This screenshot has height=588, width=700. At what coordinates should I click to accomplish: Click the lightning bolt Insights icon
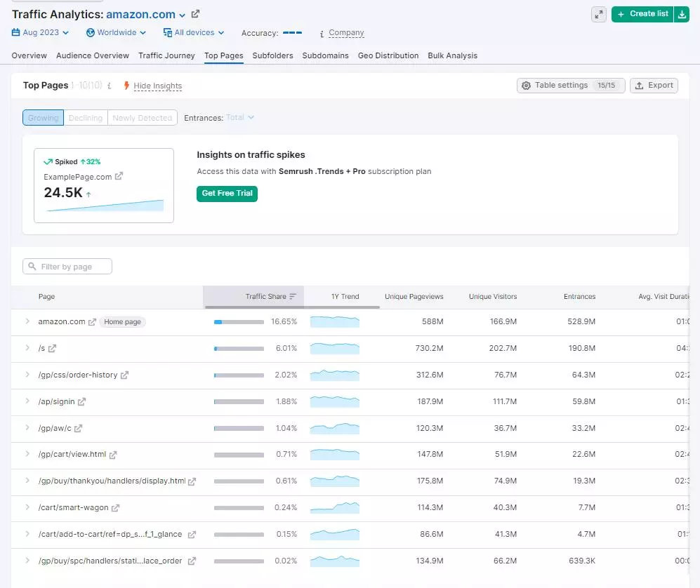[x=126, y=85]
